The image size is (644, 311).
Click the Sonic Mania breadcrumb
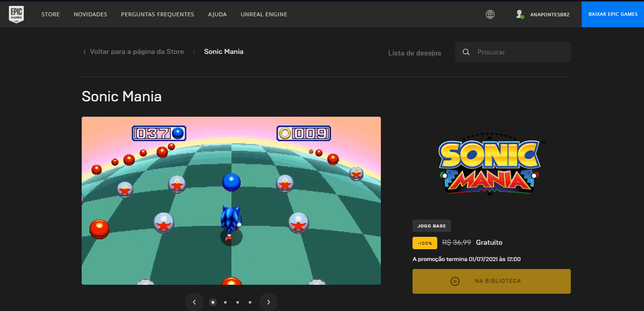224,51
